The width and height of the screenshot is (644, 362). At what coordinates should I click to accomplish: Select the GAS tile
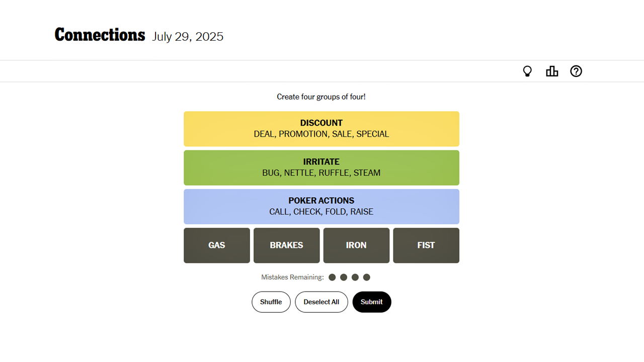pyautogui.click(x=217, y=245)
